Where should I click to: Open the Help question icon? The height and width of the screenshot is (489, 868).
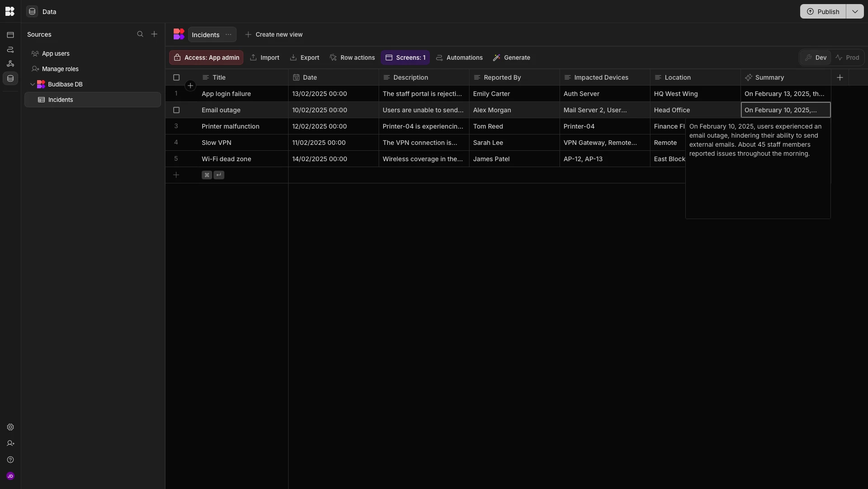pos(10,460)
